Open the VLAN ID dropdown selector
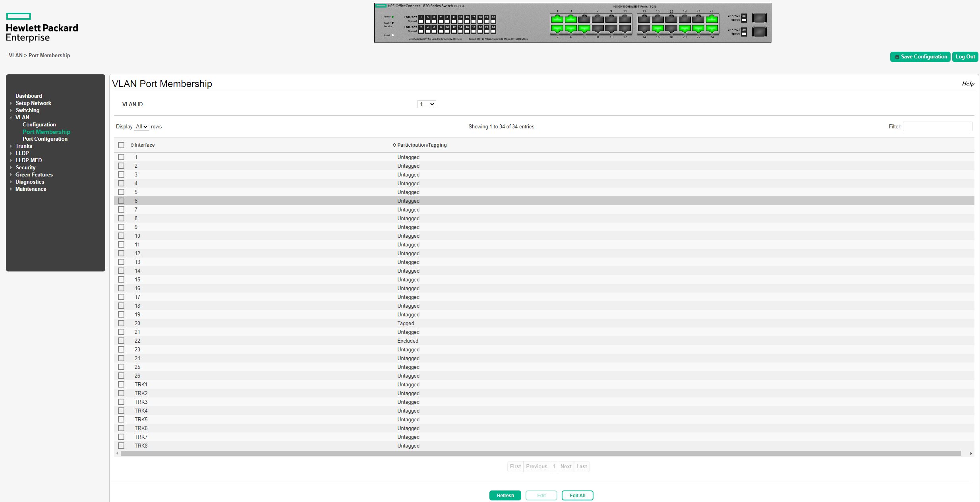The height and width of the screenshot is (502, 980). click(x=425, y=104)
